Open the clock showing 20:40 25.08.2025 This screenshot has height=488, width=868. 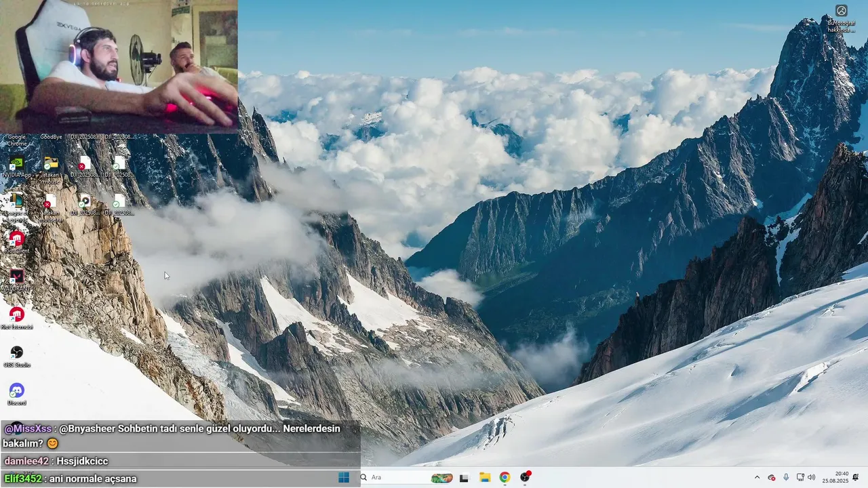pyautogui.click(x=835, y=477)
